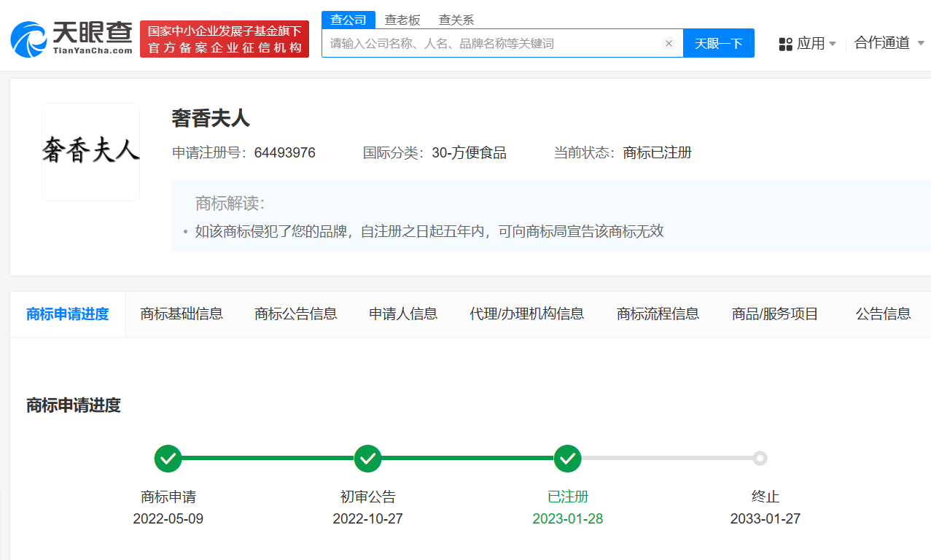Open the 公告信息 tab

tap(884, 314)
